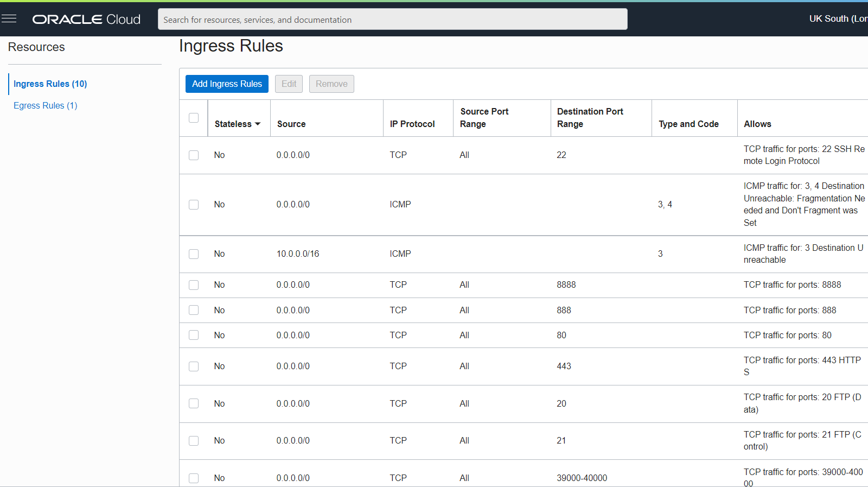This screenshot has width=868, height=487.
Task: Check the port 21 FTP Control rule
Action: tap(194, 441)
